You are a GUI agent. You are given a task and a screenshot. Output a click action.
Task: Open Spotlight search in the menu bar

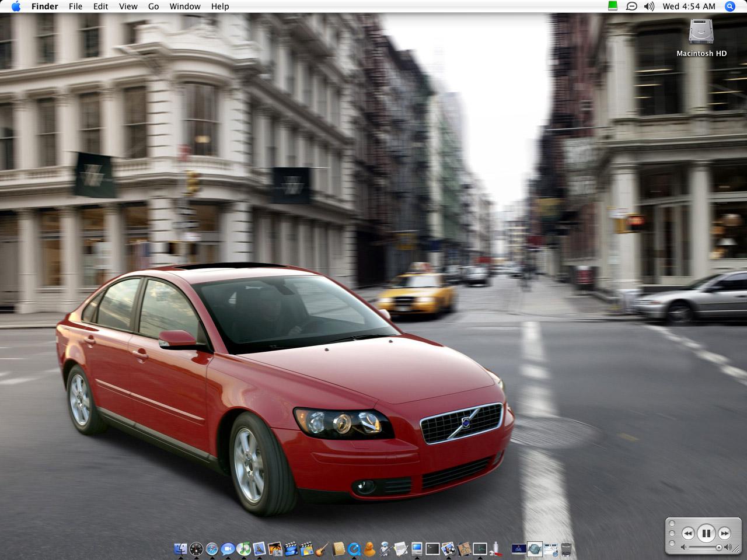coord(729,6)
